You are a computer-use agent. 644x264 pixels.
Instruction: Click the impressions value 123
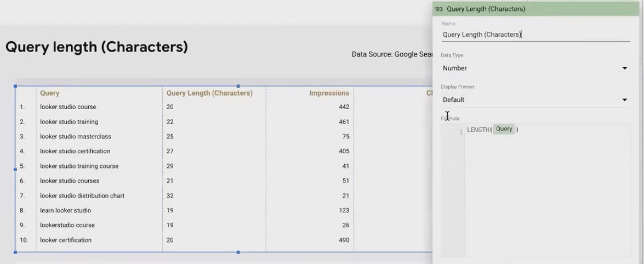tap(344, 211)
